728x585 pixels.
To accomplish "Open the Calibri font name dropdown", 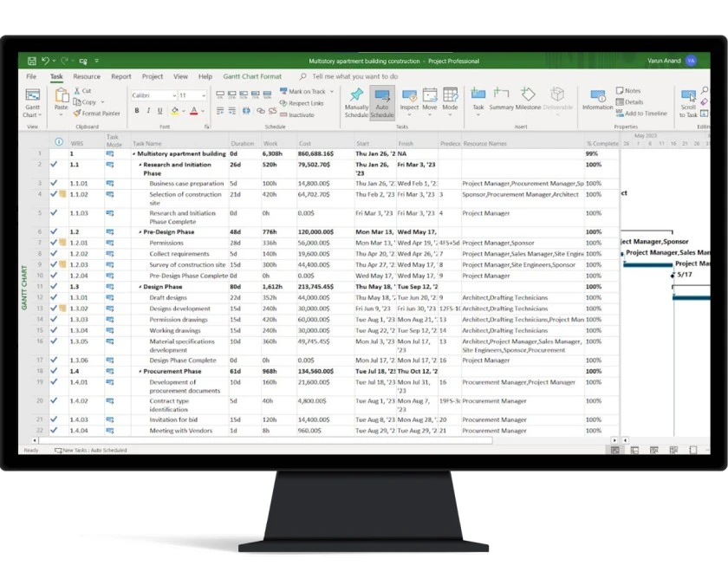I will click(x=172, y=94).
